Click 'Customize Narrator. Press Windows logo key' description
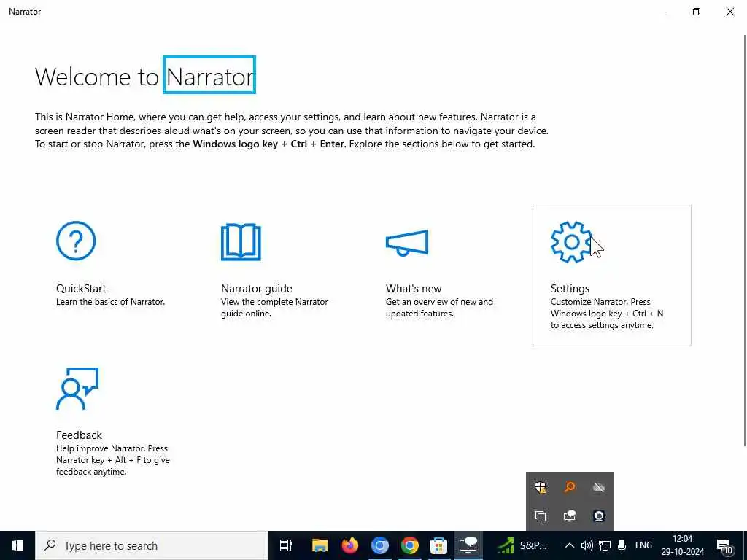747x560 pixels. pos(607,314)
